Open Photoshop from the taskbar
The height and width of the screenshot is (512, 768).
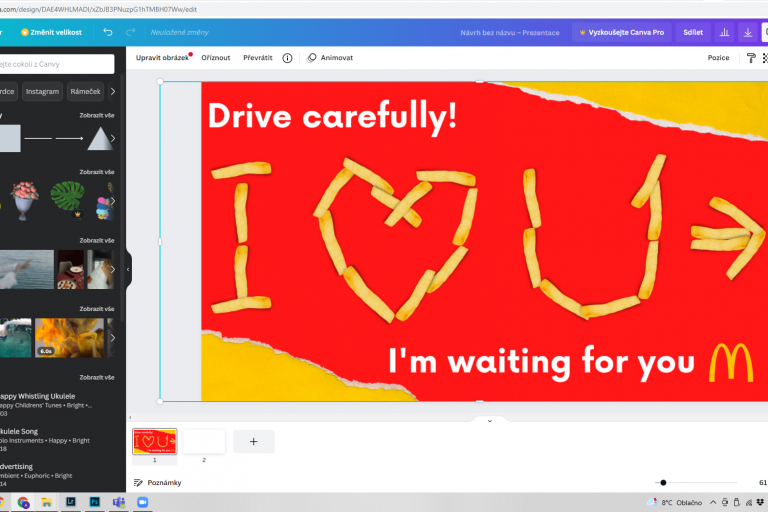click(x=95, y=502)
